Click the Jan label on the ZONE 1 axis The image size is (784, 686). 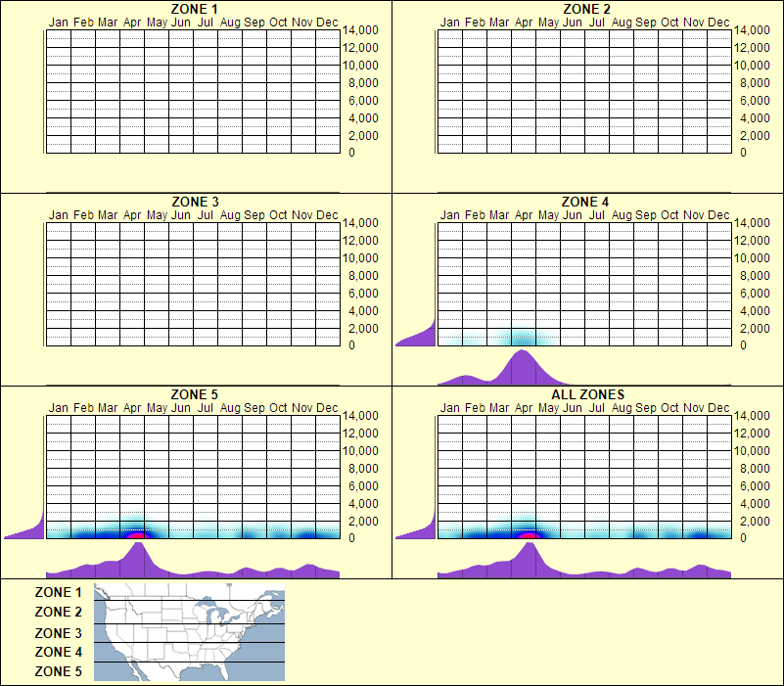point(61,22)
